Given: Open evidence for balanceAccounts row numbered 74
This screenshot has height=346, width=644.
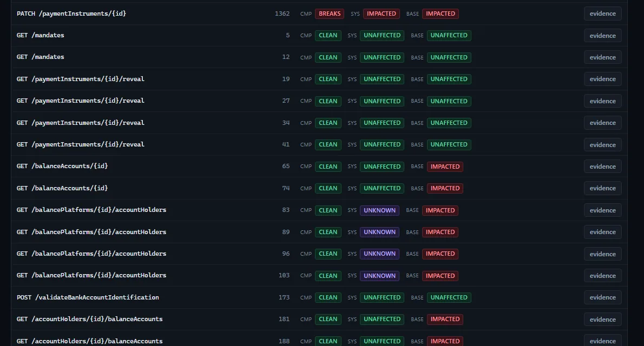Looking at the screenshot, I should [602, 188].
